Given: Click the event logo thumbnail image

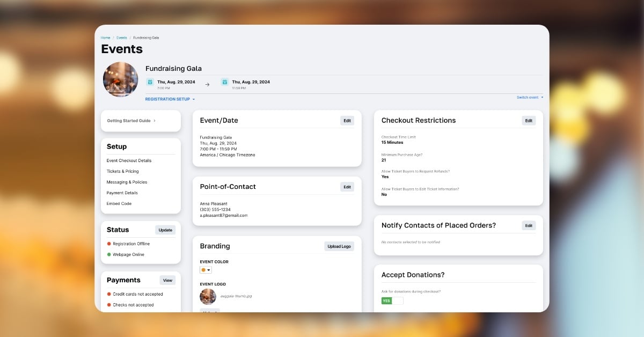Looking at the screenshot, I should pyautogui.click(x=208, y=296).
